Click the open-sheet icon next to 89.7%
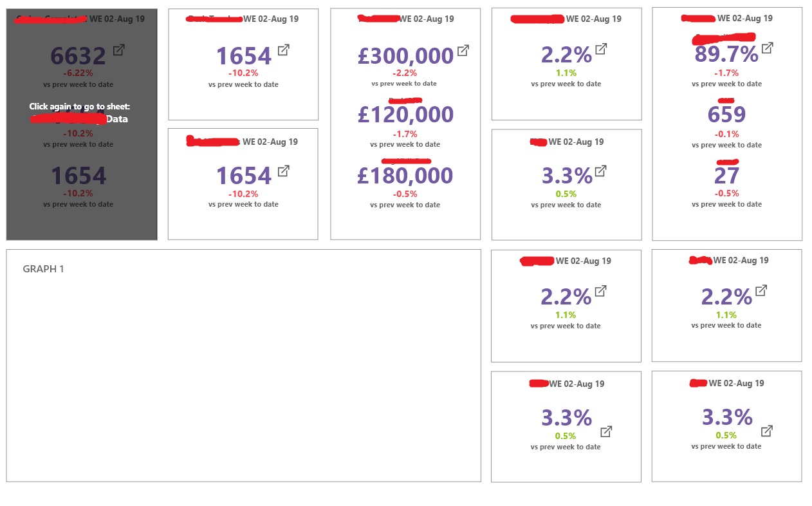The height and width of the screenshot is (506, 812). pos(767,48)
